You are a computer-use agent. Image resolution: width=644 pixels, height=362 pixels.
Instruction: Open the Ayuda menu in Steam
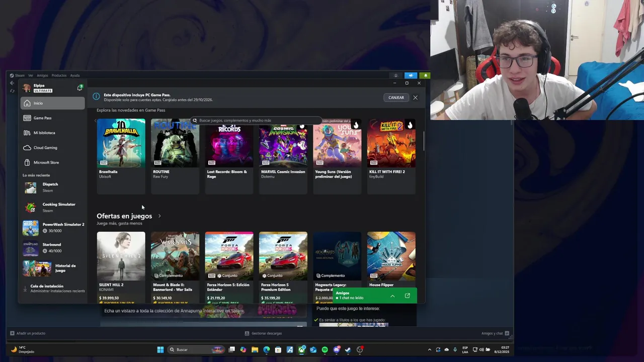(x=75, y=75)
